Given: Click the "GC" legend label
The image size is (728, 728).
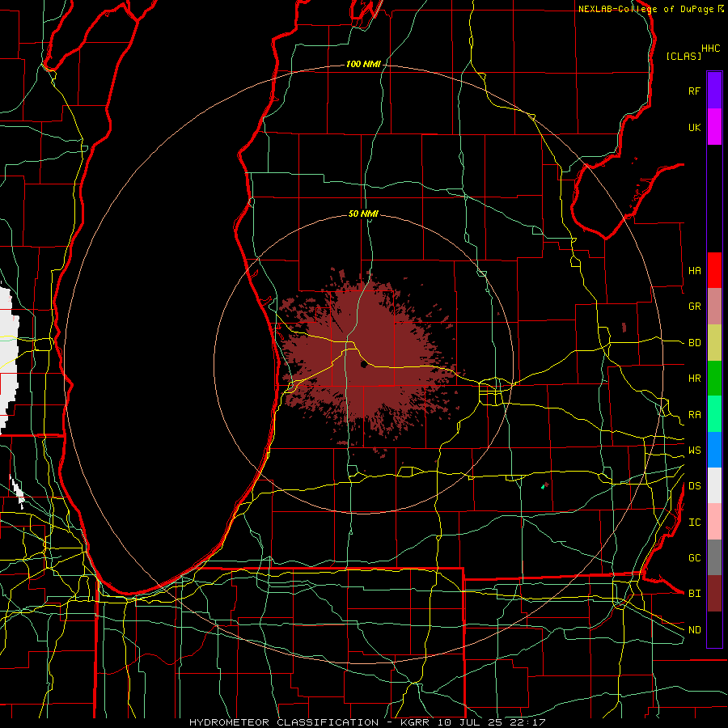Looking at the screenshot, I should pos(695,558).
